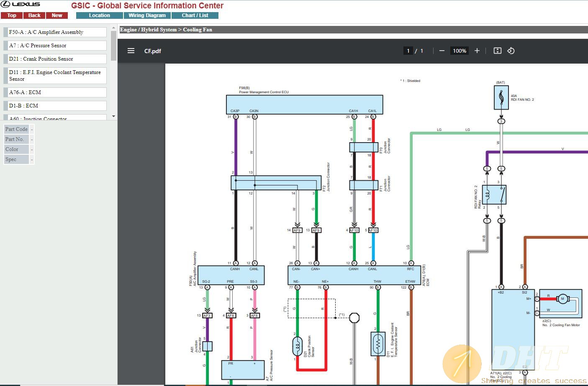Click the GSIC - Global Service Information Center title

(x=147, y=5)
